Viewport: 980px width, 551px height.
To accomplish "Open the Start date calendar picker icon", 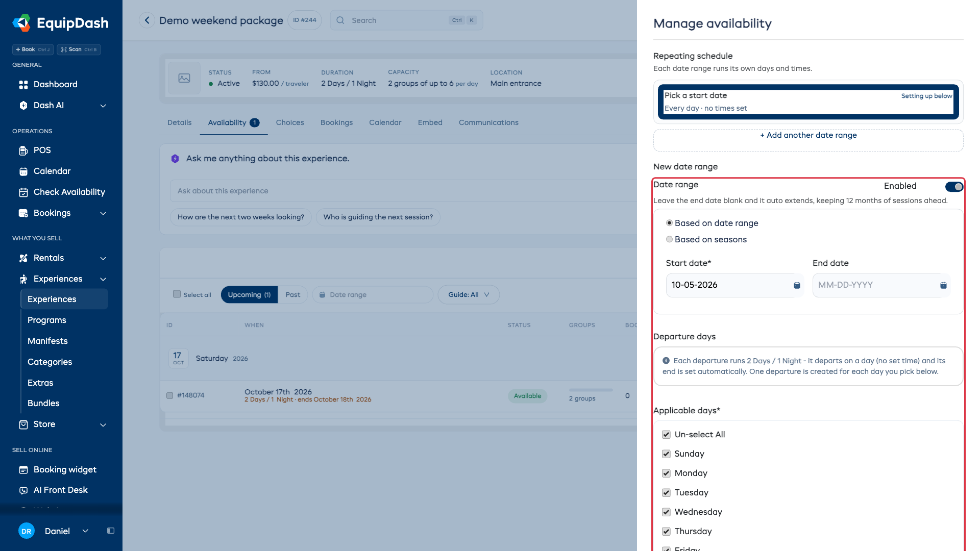I will (x=797, y=285).
